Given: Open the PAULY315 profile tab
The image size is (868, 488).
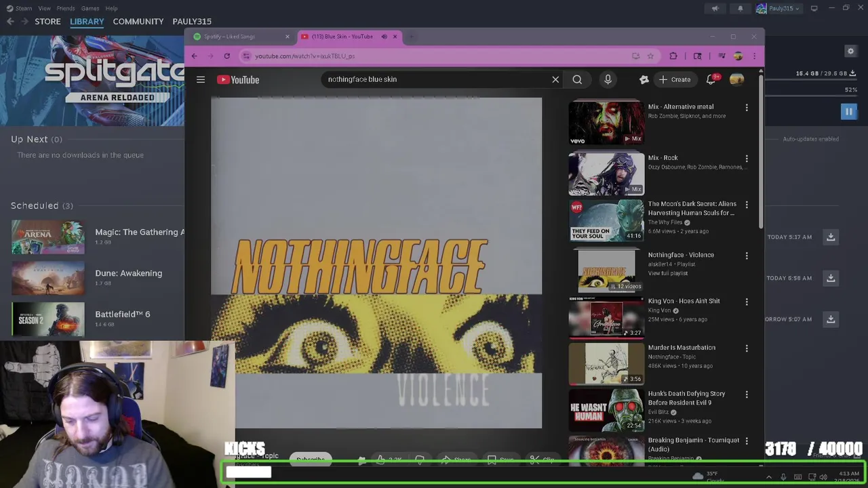Looking at the screenshot, I should pos(192,22).
